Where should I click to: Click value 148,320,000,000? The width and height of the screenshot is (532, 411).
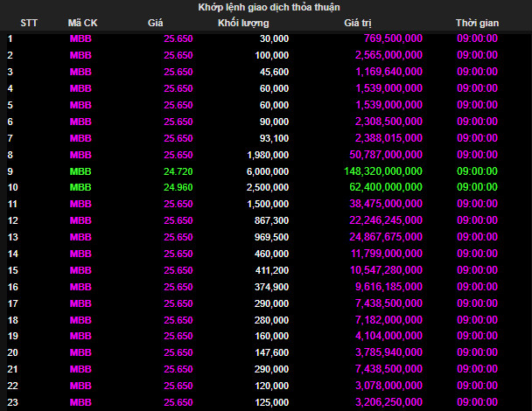tap(383, 171)
